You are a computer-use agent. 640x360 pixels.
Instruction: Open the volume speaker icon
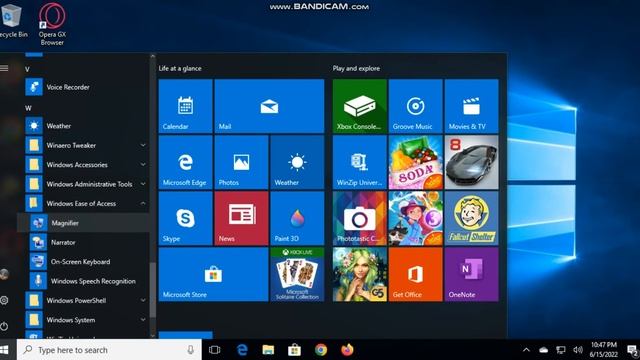(x=578, y=350)
